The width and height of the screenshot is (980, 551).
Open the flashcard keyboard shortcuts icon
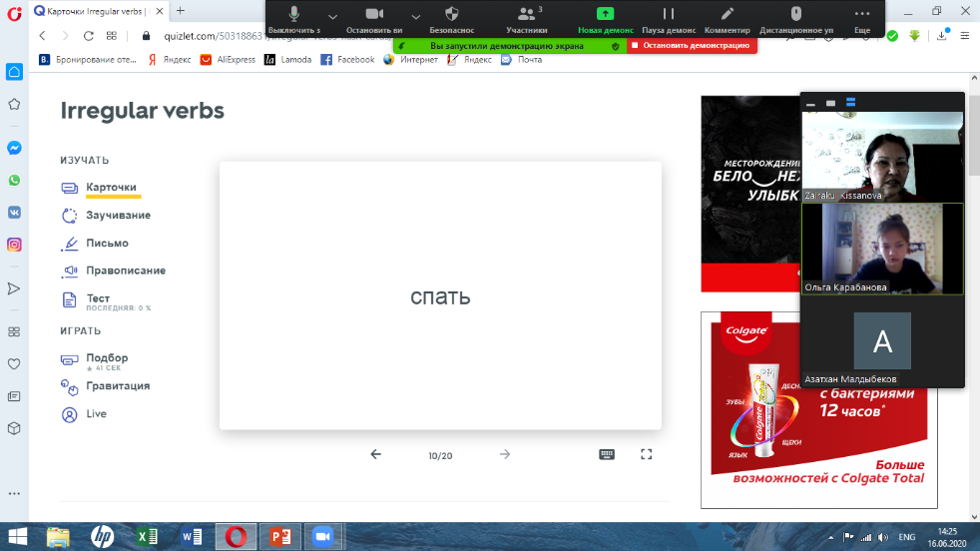(607, 454)
